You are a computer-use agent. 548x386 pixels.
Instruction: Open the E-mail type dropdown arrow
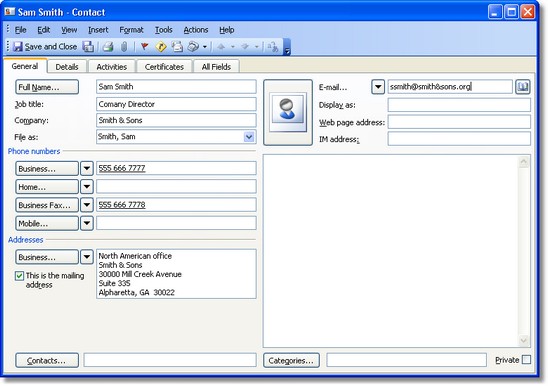pos(378,87)
